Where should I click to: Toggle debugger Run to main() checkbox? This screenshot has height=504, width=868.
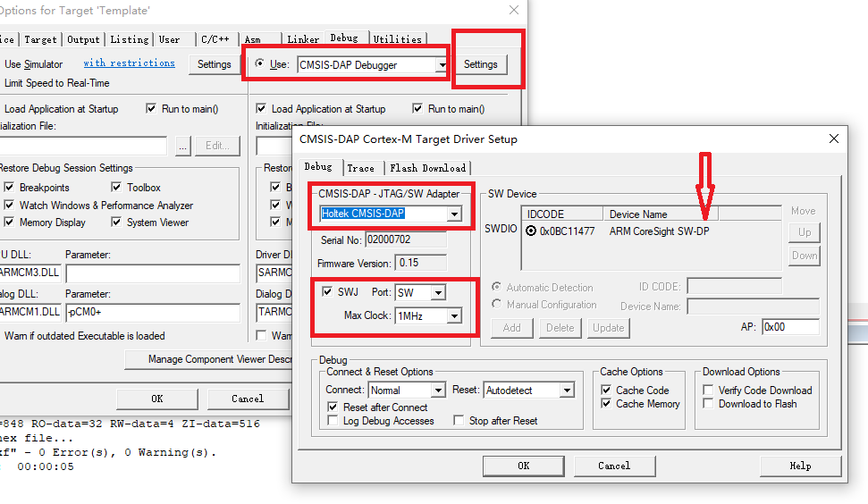(x=417, y=108)
